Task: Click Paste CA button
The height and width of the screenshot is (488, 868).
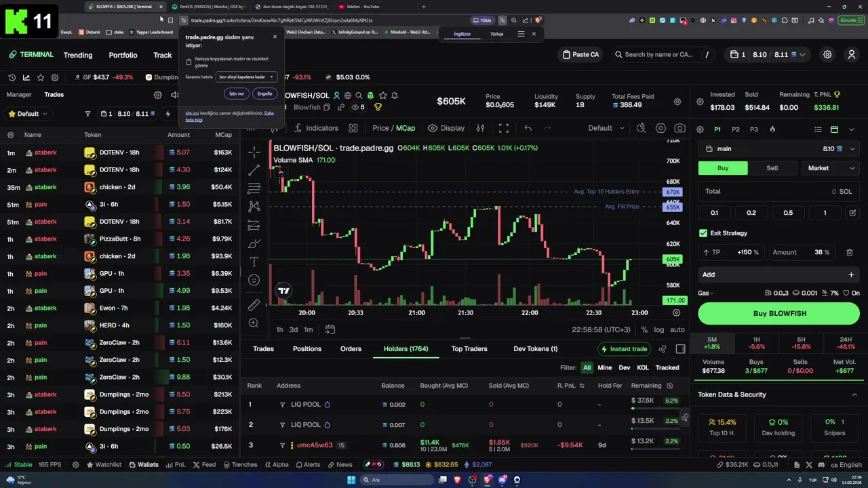Action: point(581,54)
